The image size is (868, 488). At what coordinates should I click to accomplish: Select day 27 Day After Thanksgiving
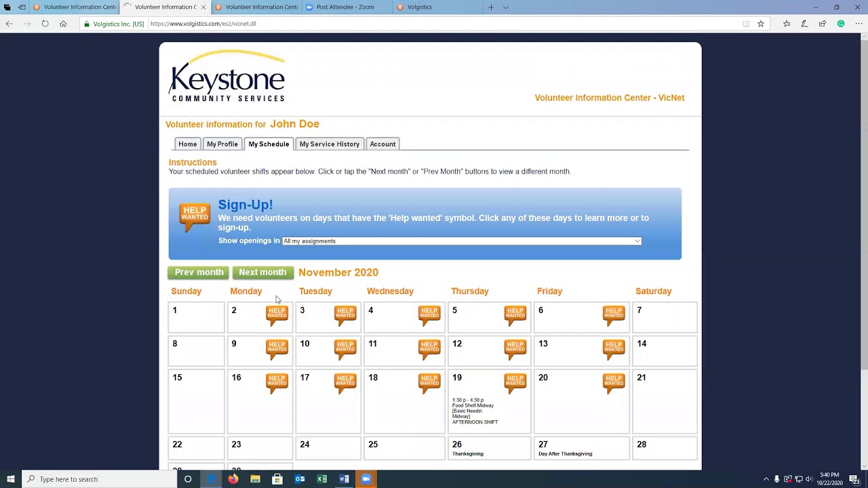[582, 448]
